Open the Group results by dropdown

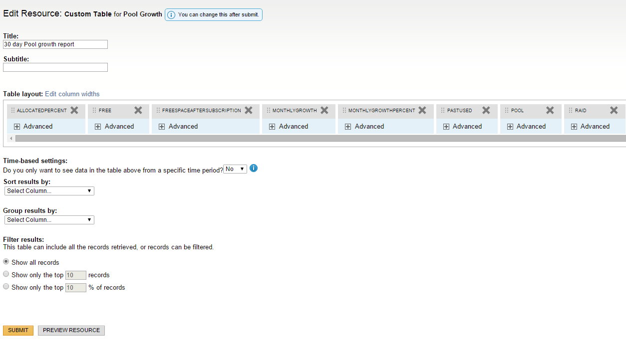point(49,220)
